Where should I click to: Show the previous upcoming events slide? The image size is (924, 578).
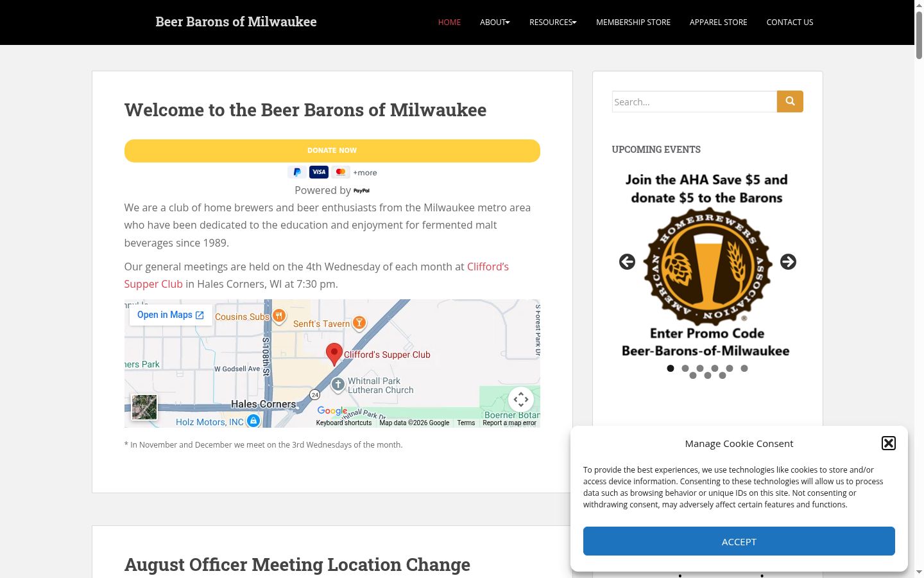(627, 262)
